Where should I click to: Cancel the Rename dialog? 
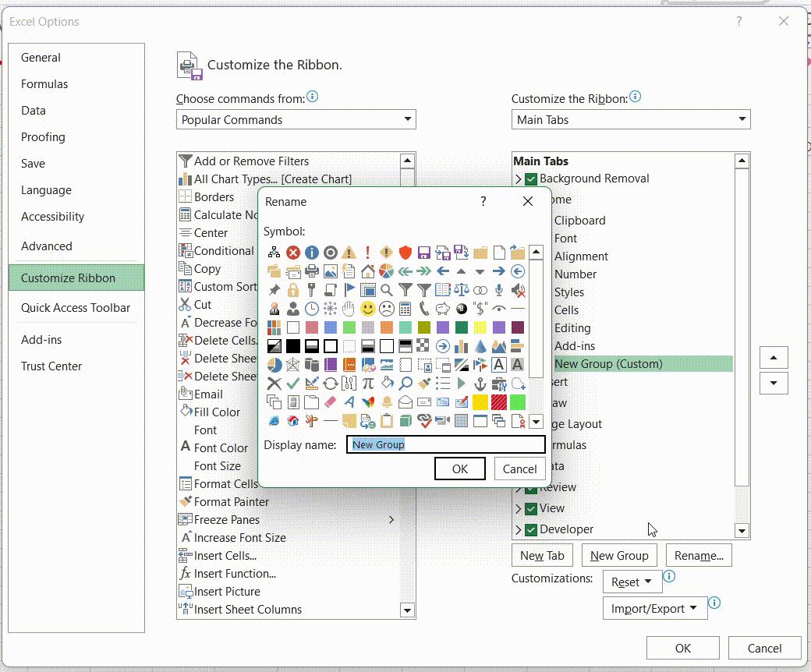[520, 469]
